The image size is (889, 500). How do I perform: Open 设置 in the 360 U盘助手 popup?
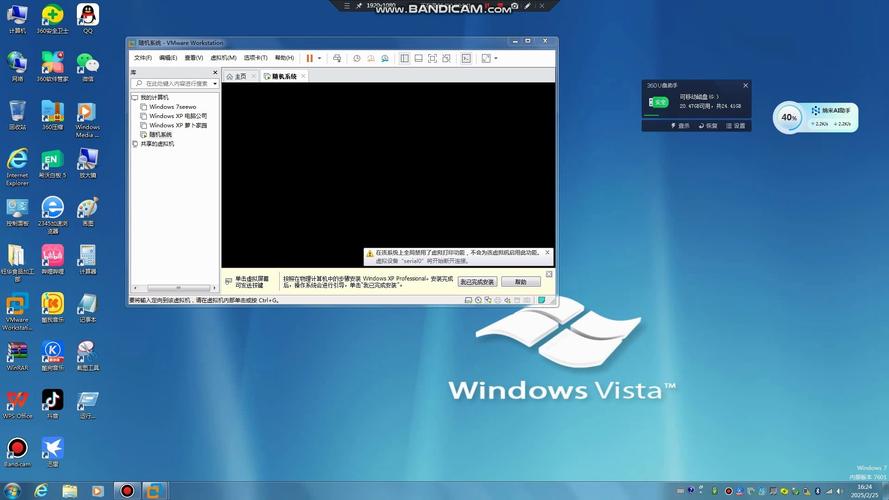coord(736,126)
